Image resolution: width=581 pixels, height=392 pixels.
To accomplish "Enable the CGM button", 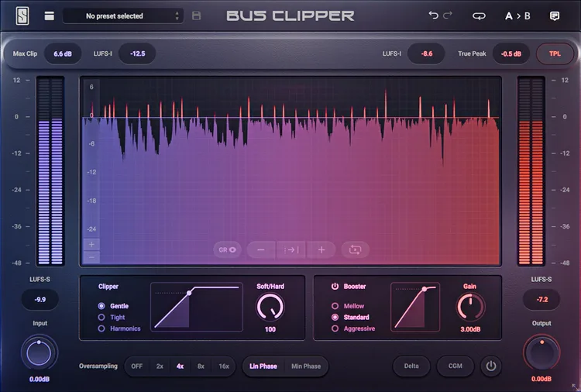I will (456, 366).
